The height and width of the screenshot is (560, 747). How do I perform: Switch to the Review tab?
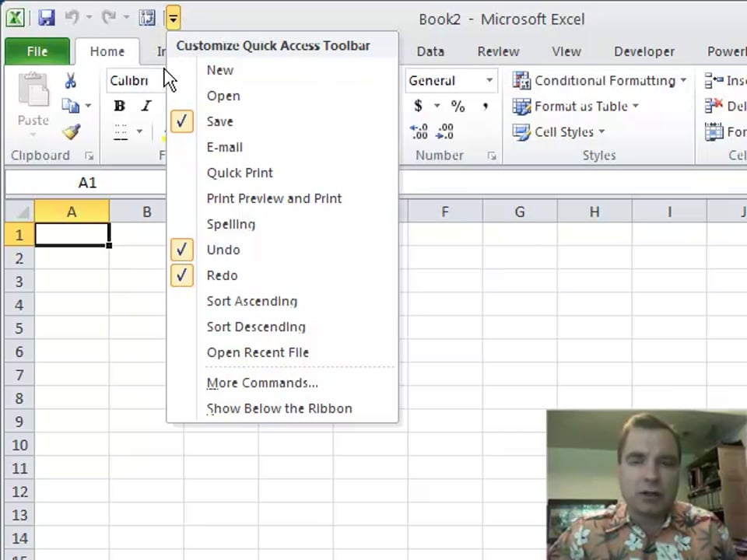coord(498,51)
